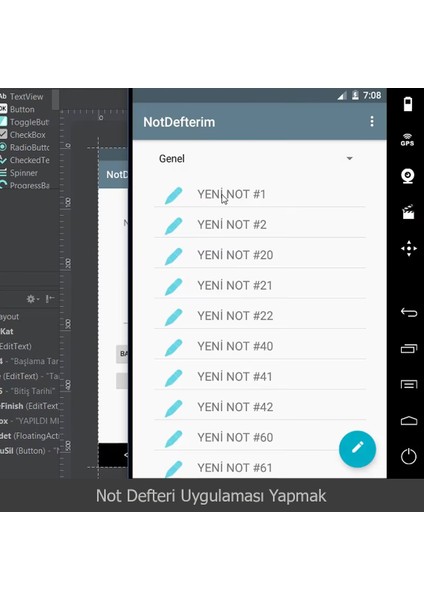Viewport: 424px width, 600px height.
Task: Click pencil icon beside YENİ NOT #21
Action: pyautogui.click(x=173, y=287)
